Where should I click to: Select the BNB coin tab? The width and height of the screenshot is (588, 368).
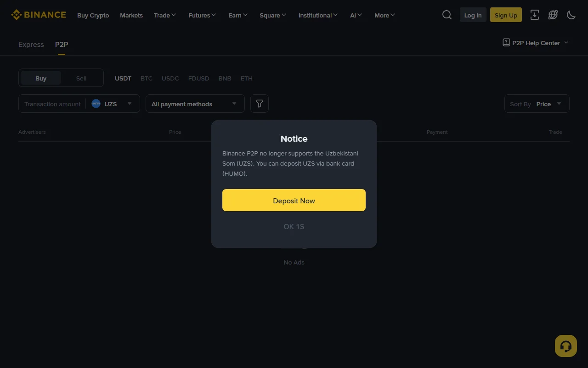pyautogui.click(x=225, y=78)
